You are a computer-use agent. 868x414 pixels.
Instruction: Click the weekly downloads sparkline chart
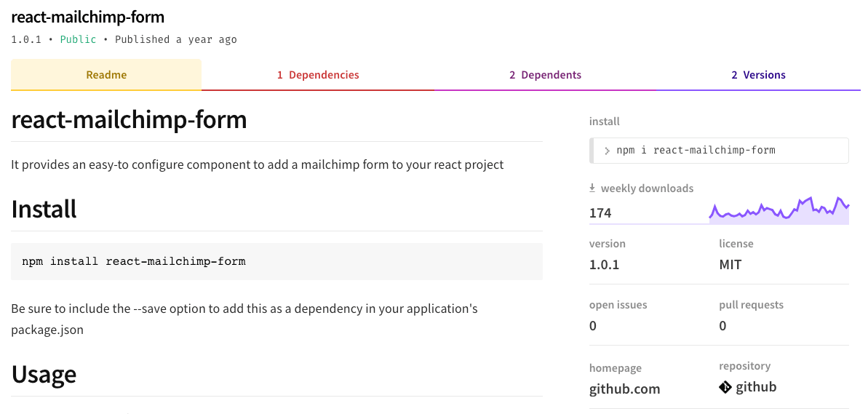click(x=779, y=210)
